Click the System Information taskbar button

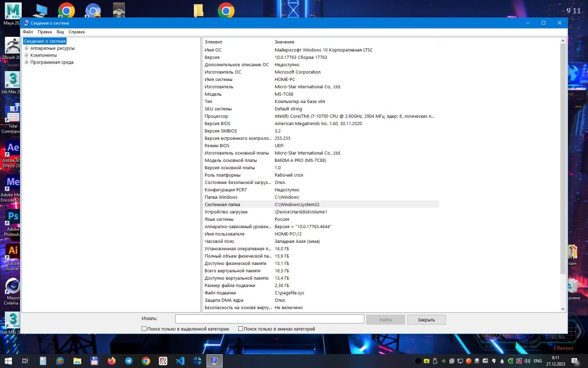[x=215, y=361]
